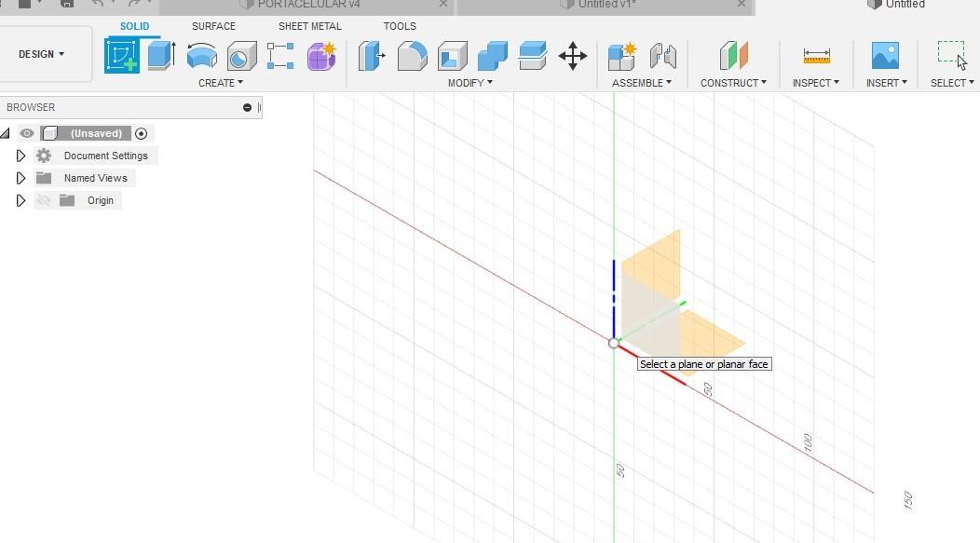
Task: Click the Document Settings gear icon
Action: coord(43,156)
